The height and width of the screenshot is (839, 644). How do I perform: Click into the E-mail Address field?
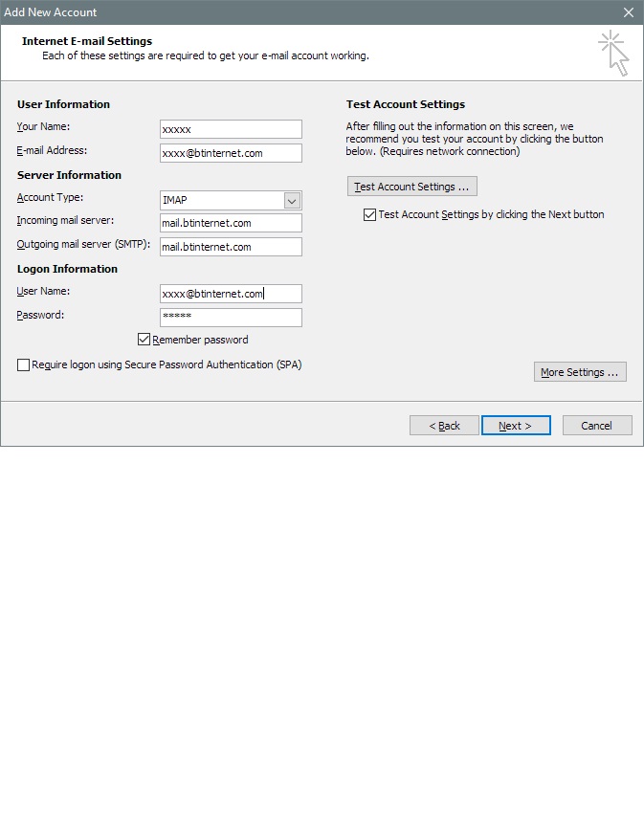point(231,153)
